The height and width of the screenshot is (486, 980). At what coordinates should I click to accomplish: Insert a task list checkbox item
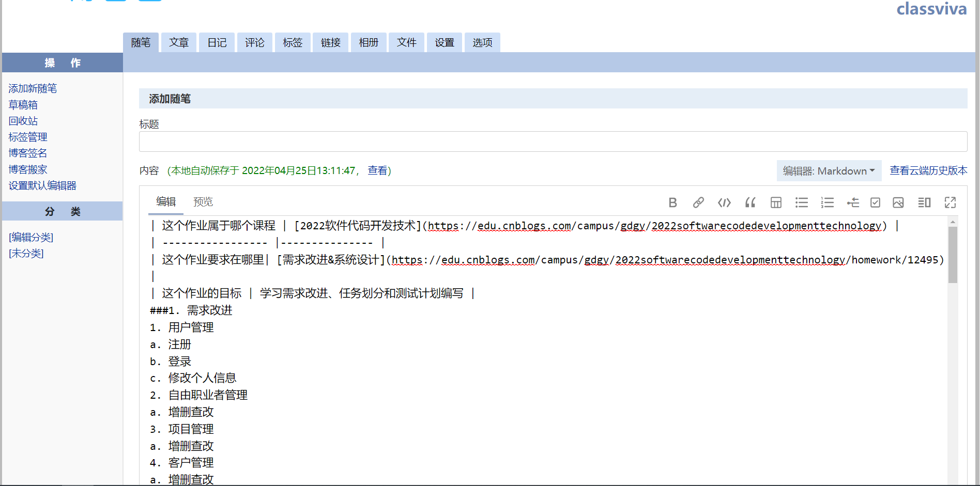pyautogui.click(x=875, y=202)
